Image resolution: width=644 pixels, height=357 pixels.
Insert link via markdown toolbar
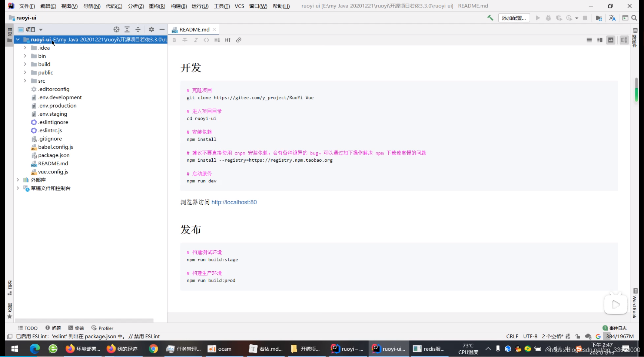coord(239,40)
